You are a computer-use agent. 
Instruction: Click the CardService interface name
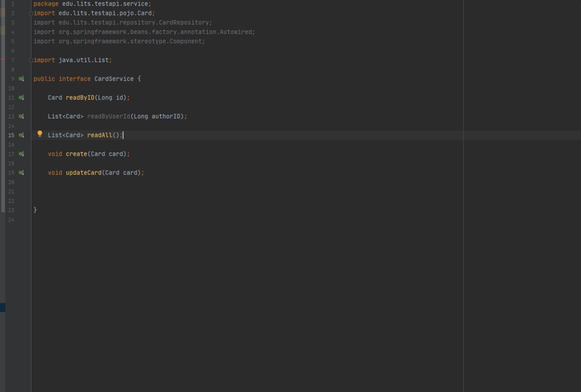click(114, 79)
